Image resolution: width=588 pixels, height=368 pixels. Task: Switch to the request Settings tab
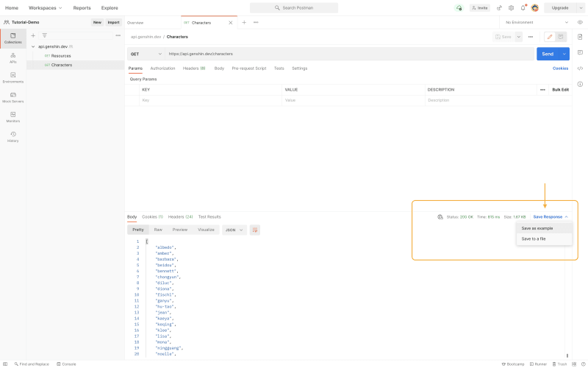pyautogui.click(x=300, y=68)
